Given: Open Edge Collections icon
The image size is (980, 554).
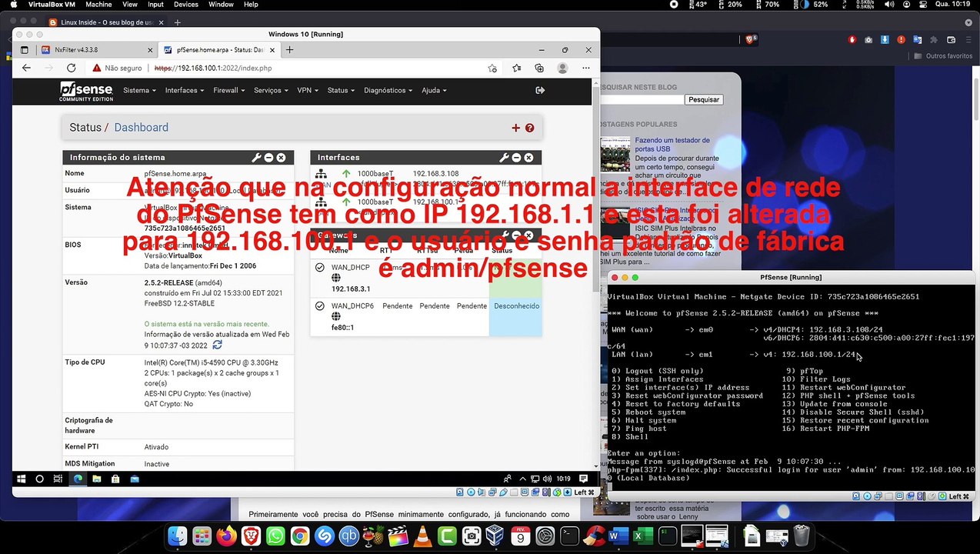Looking at the screenshot, I should point(539,68).
